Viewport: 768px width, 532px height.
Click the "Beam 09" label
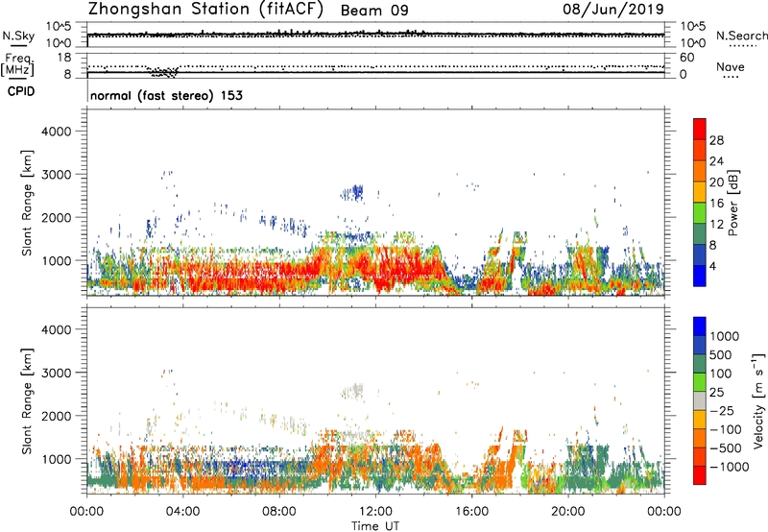tap(374, 11)
